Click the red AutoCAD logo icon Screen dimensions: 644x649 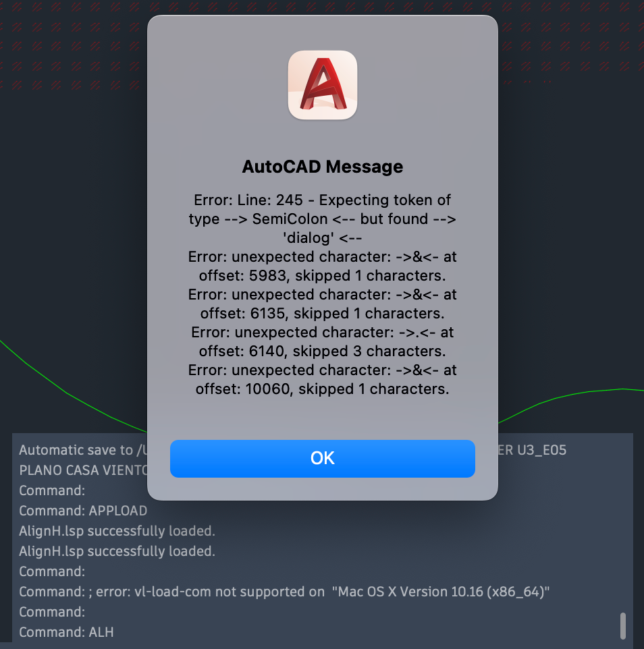click(323, 85)
